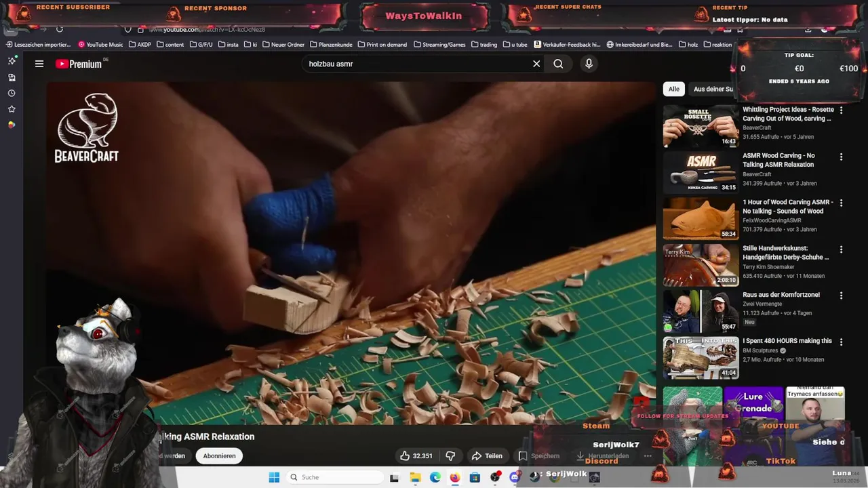
Task: Open Microsoft Edge from taskbar
Action: click(x=435, y=477)
